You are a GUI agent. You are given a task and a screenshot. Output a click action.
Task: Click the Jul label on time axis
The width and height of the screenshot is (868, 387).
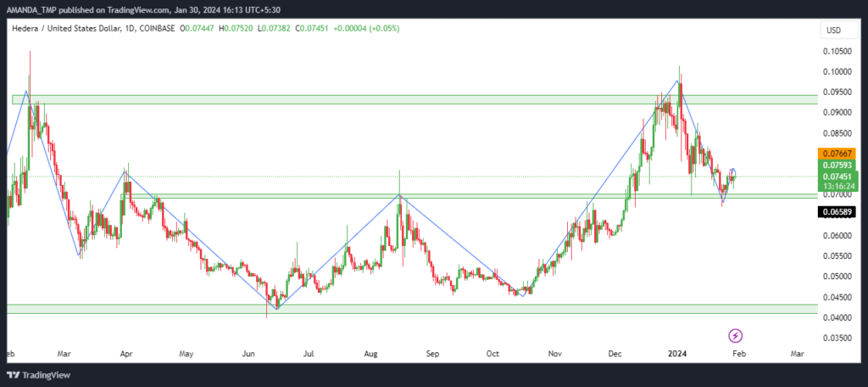[309, 354]
